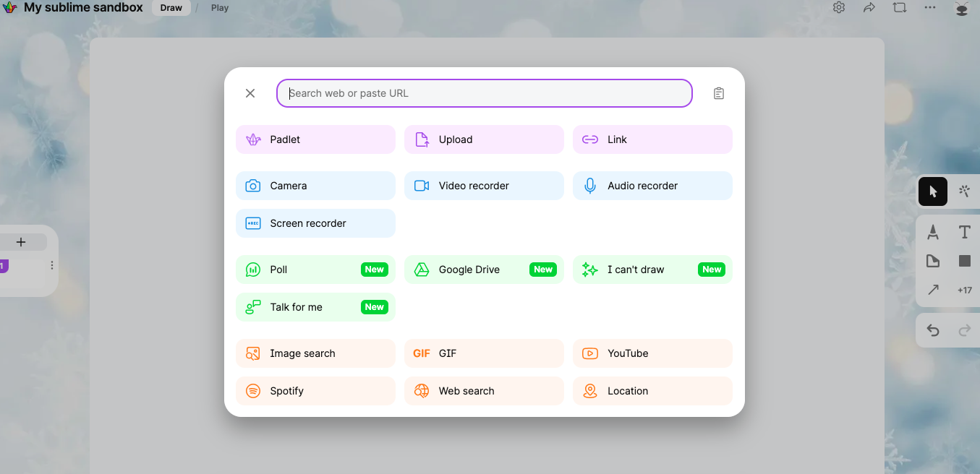The width and height of the screenshot is (980, 474).
Task: Choose the arrow connector tool
Action: click(932, 290)
